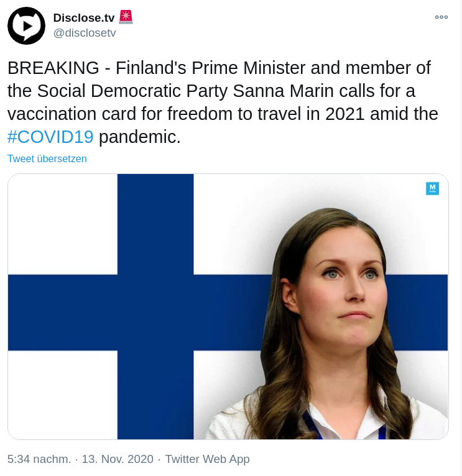Click the blue vertical bar of the flag
This screenshot has height=476, width=462.
(x=155, y=306)
